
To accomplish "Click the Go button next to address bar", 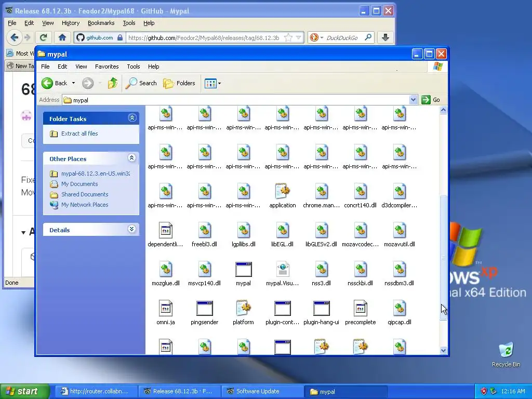I will click(x=431, y=100).
